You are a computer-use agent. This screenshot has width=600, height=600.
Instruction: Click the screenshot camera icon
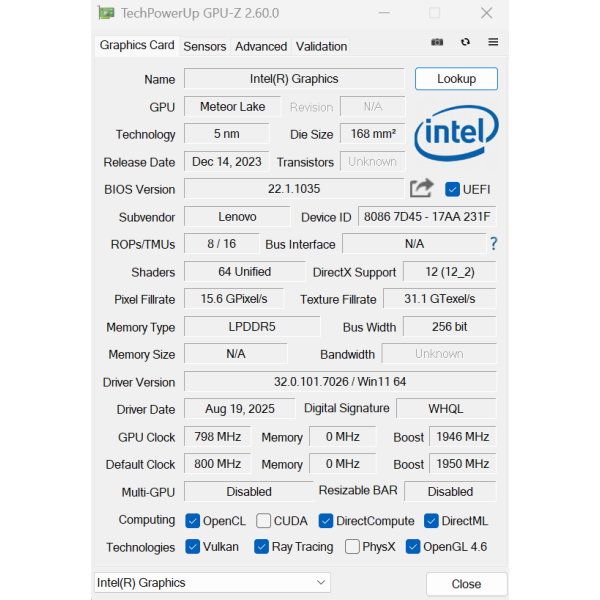point(437,42)
